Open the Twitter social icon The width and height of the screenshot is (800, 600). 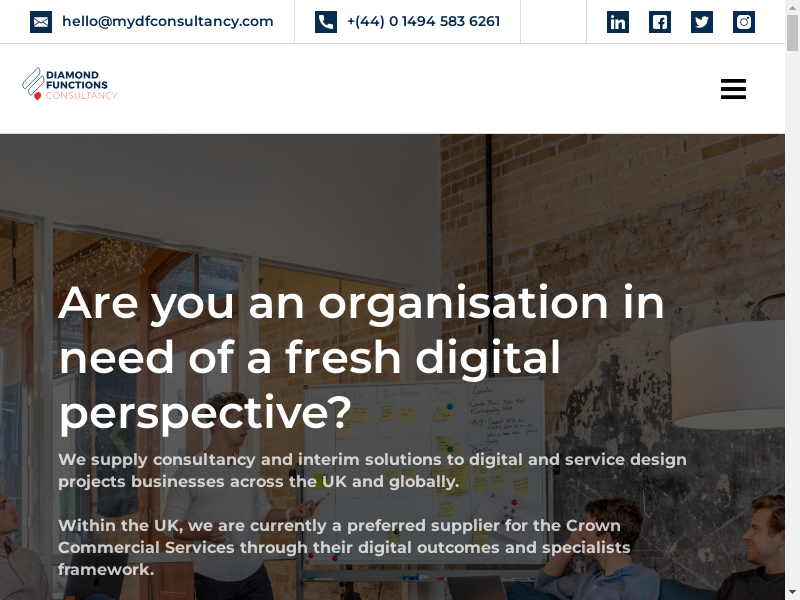702,22
